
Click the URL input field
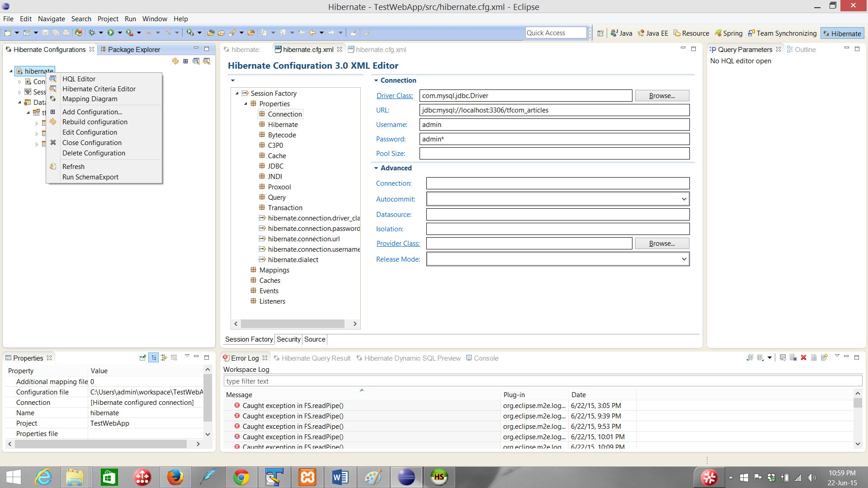click(x=554, y=110)
